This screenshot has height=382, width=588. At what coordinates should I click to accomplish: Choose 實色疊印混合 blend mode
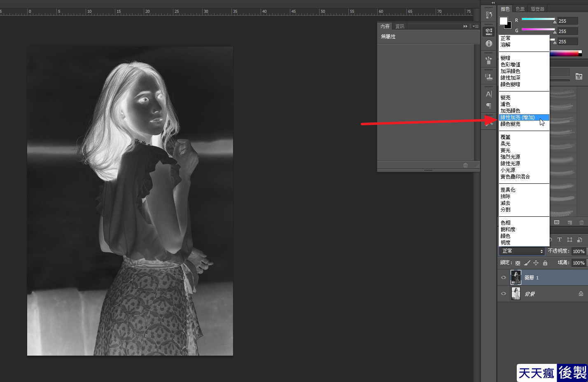pos(524,177)
